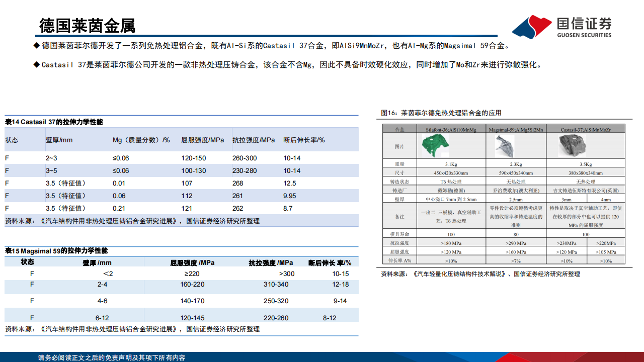Click the wall thickness cell 3~5
This screenshot has height=362, width=644.
pos(51,170)
